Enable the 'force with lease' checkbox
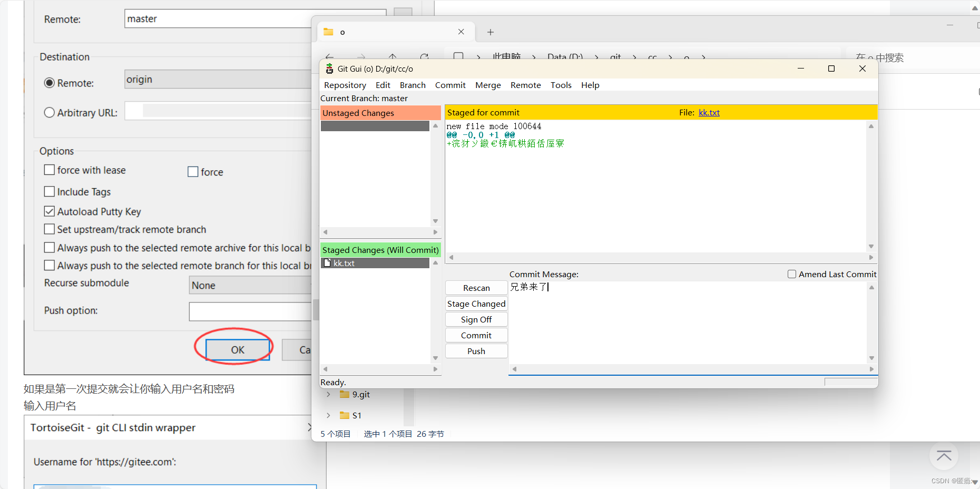 coord(49,170)
